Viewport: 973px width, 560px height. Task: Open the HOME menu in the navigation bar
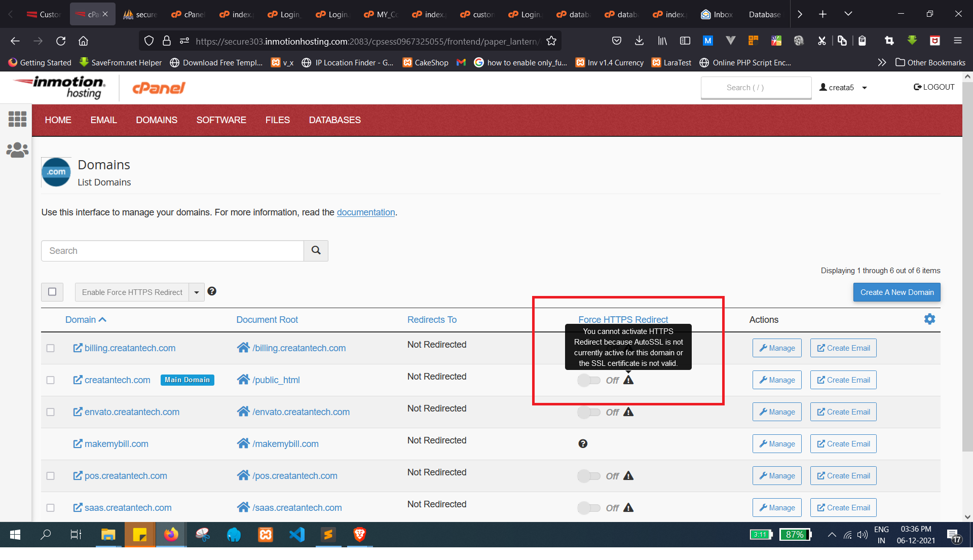(x=58, y=120)
